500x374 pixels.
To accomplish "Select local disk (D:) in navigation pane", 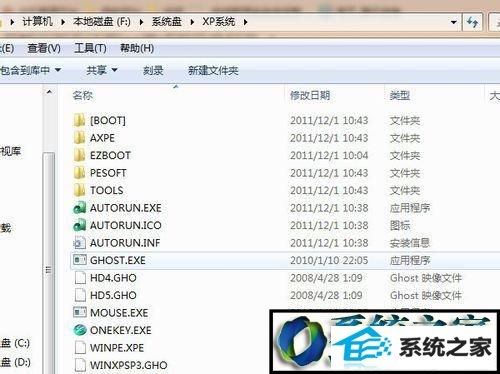I will click(15, 362).
